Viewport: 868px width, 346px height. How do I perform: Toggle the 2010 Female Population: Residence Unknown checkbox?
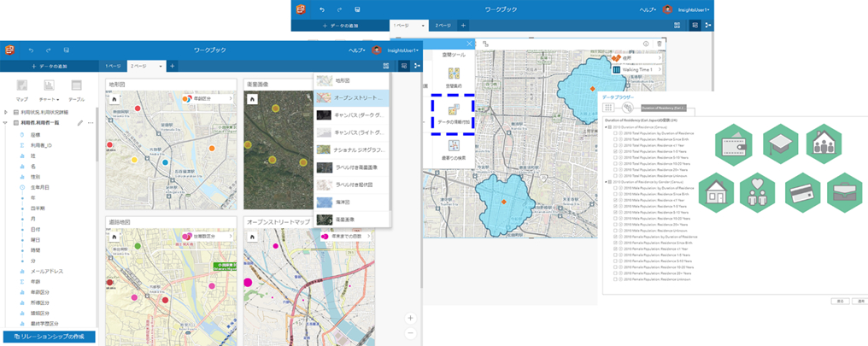(617, 279)
